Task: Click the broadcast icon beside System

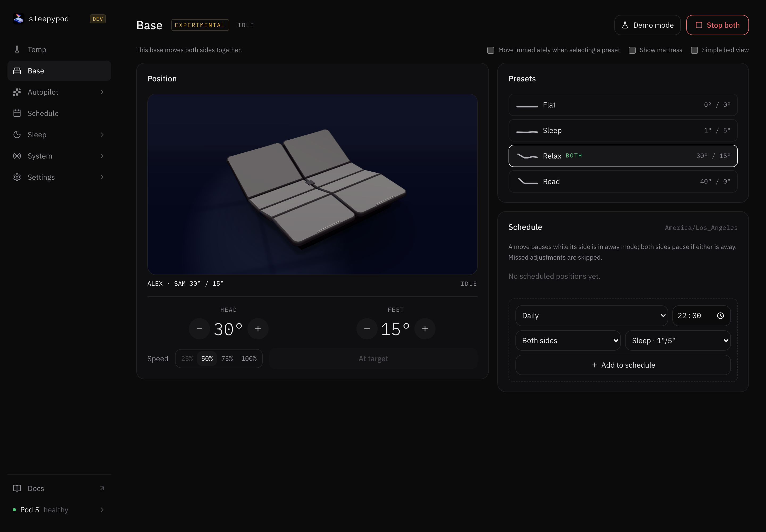Action: 17,156
